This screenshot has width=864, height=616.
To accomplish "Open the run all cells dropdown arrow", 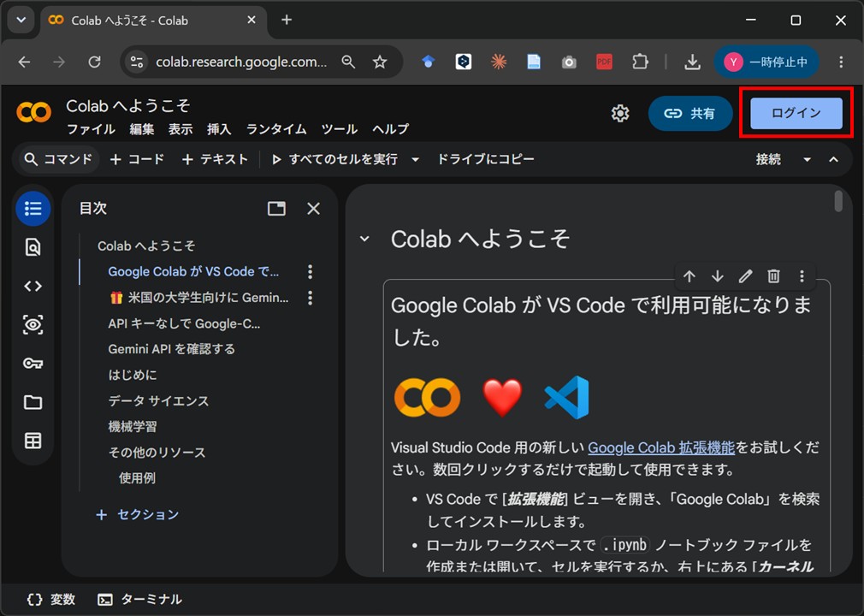I will point(416,160).
